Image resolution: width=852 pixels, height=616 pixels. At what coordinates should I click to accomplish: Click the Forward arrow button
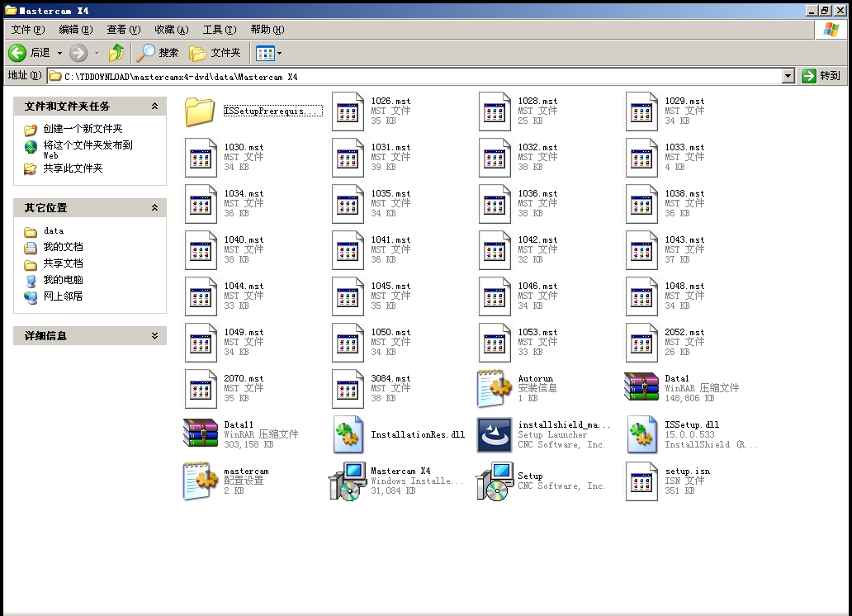point(78,53)
